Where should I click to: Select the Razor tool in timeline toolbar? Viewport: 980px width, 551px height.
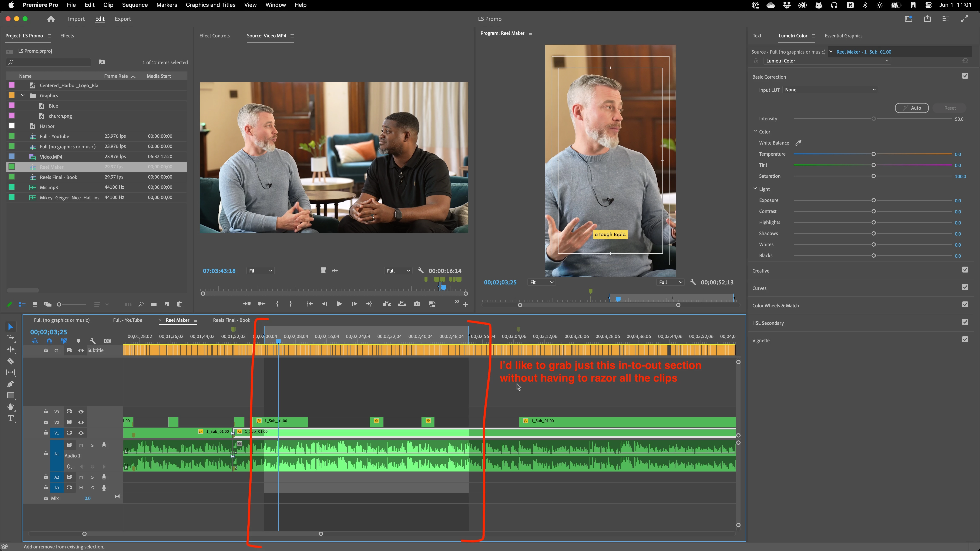[11, 361]
